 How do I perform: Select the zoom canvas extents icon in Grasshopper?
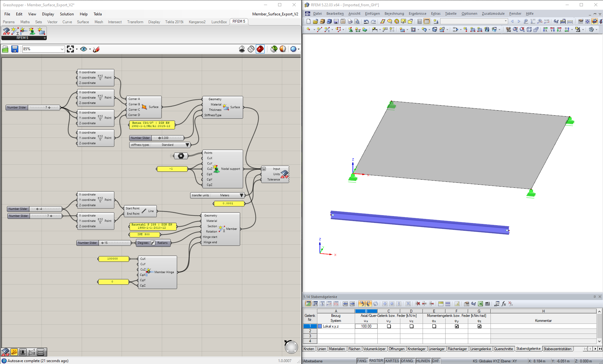click(x=71, y=49)
